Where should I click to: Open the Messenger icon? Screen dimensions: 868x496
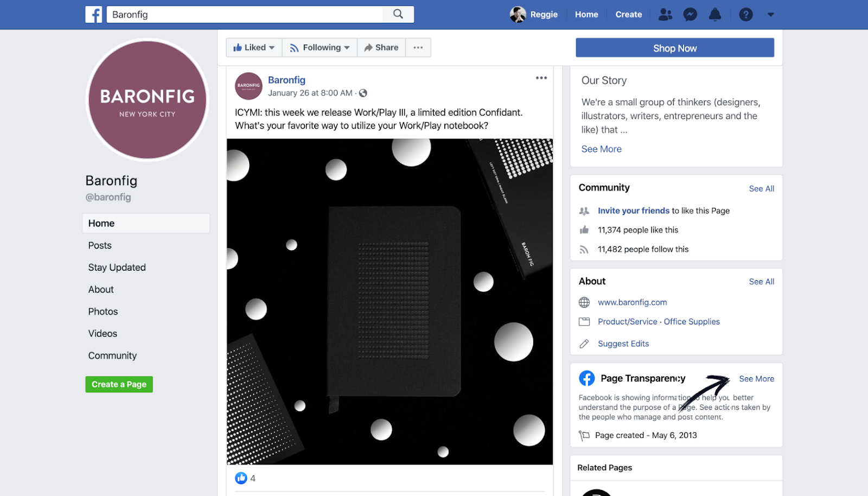coord(690,15)
